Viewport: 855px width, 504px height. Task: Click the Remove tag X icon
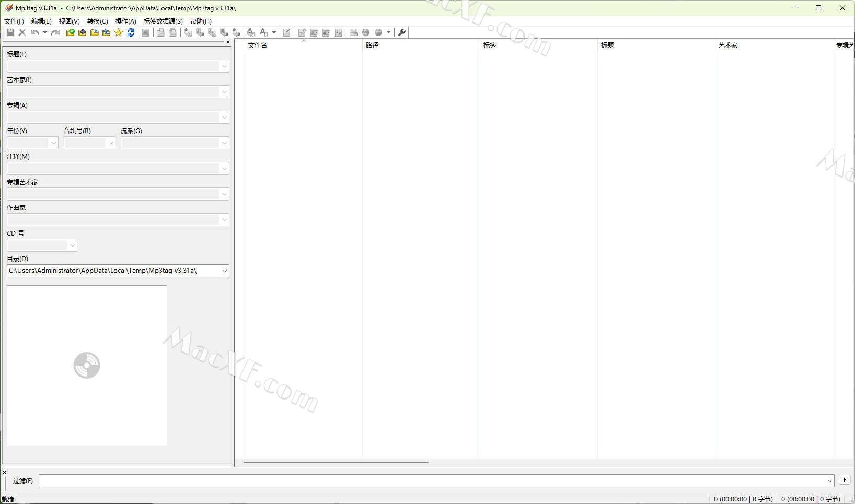pos(22,32)
